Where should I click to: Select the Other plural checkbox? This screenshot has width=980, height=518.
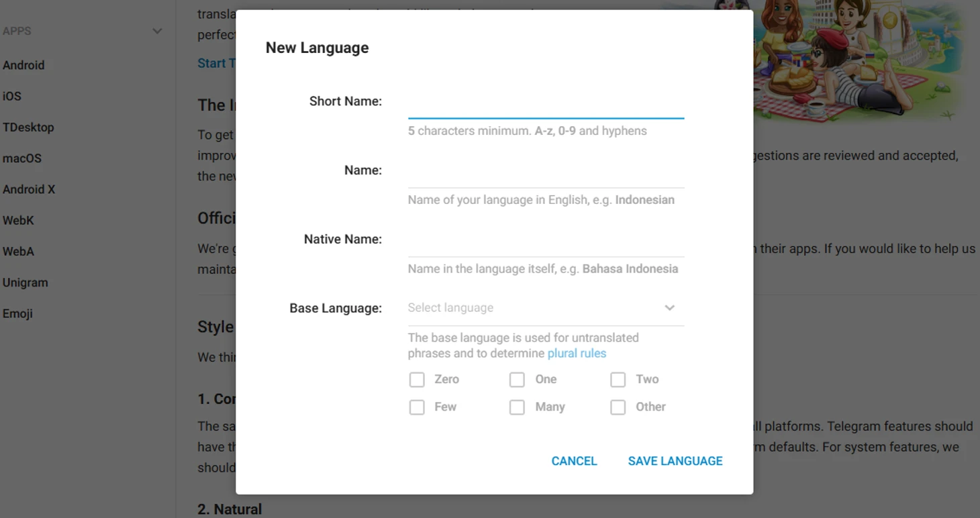click(x=618, y=407)
